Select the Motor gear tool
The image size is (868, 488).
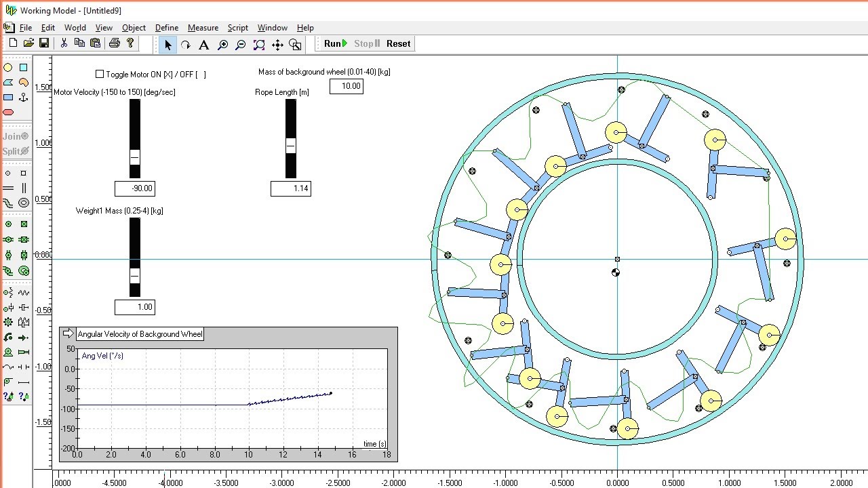(8, 322)
